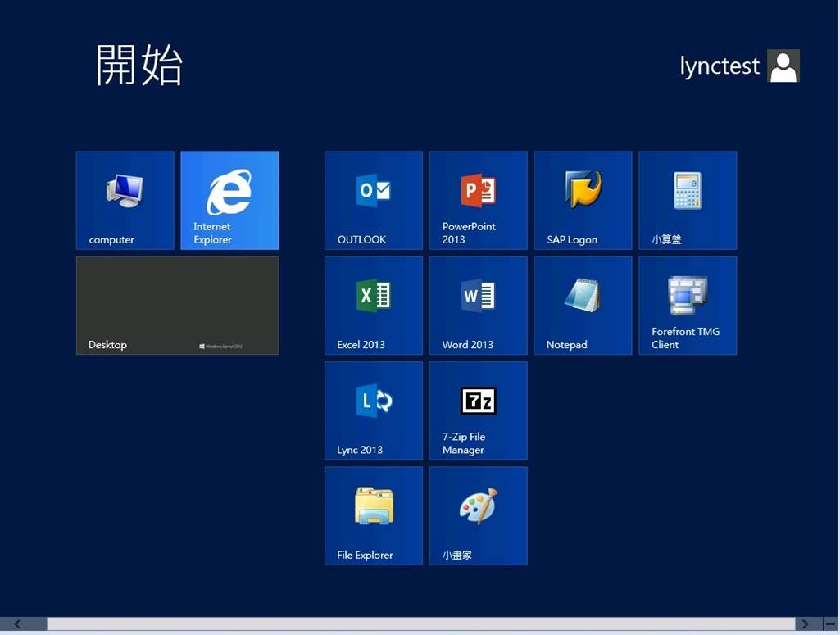Open 7-Zip File Manager tile

coord(479,410)
